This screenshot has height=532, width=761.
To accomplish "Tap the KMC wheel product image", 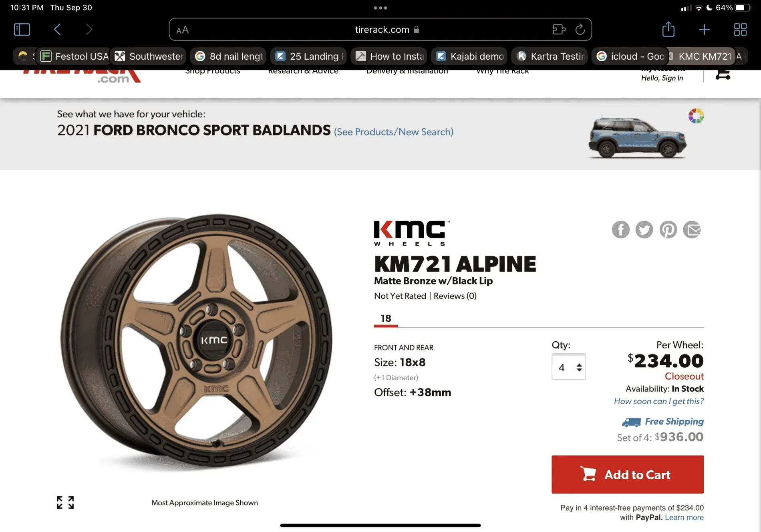I will pyautogui.click(x=196, y=341).
